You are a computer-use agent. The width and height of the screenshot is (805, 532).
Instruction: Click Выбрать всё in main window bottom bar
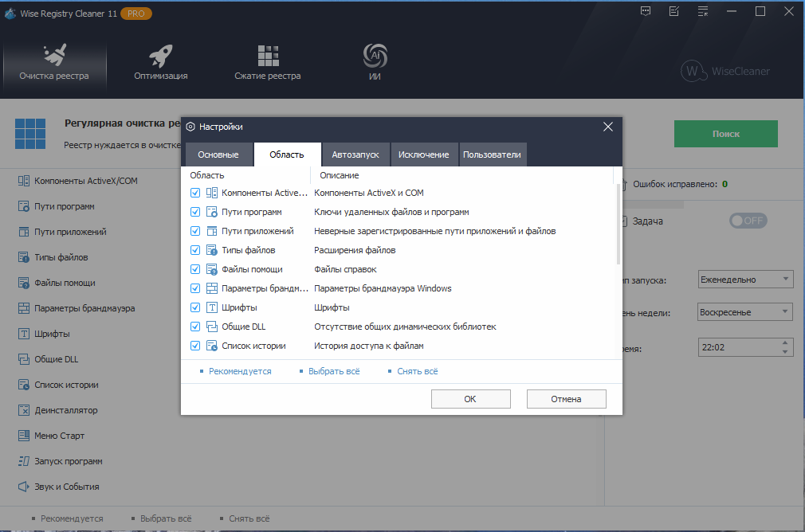pyautogui.click(x=166, y=518)
